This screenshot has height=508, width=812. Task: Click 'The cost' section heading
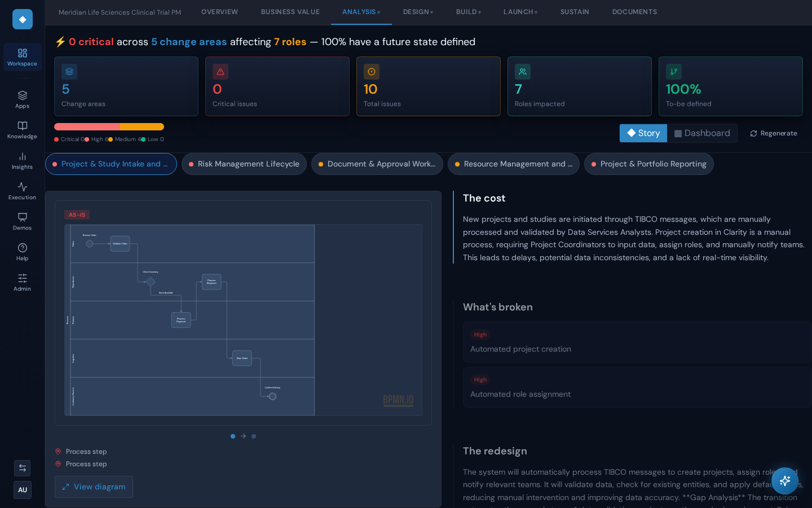pos(484,198)
